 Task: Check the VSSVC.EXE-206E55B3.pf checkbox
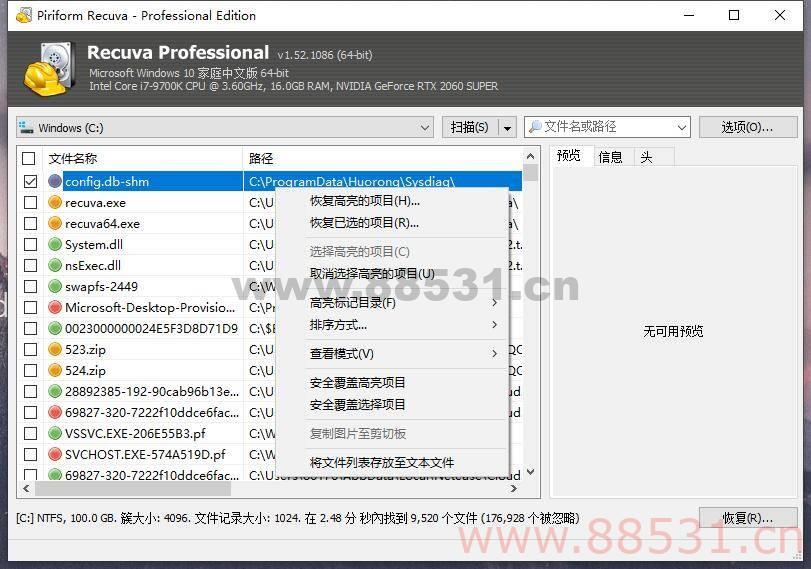(x=31, y=433)
